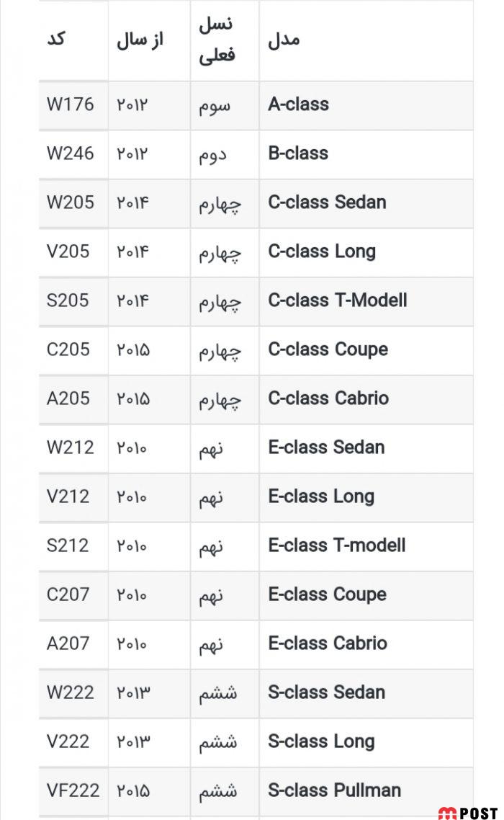Select the C-class Sedan cell

point(327,202)
